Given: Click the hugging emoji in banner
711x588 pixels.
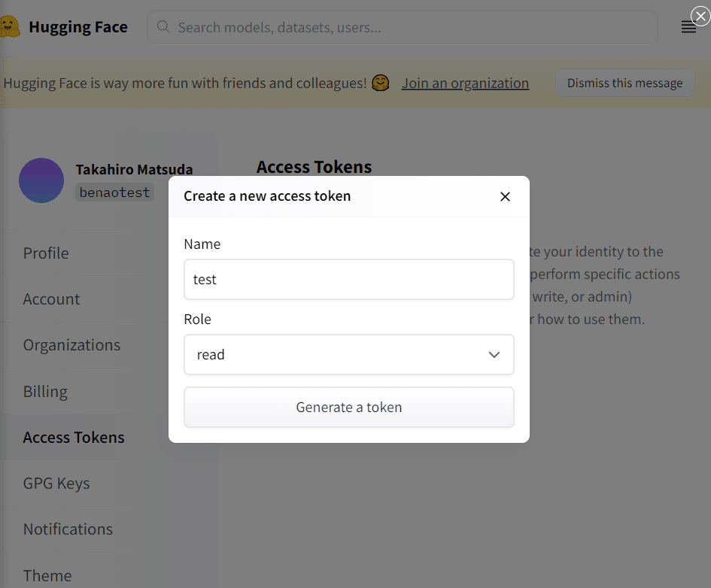Looking at the screenshot, I should coord(381,83).
